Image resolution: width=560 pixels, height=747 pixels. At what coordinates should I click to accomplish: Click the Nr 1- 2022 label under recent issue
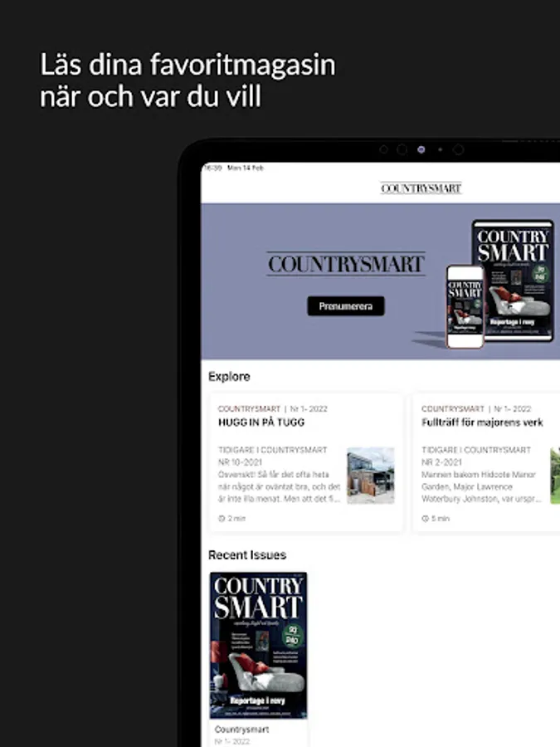click(232, 741)
